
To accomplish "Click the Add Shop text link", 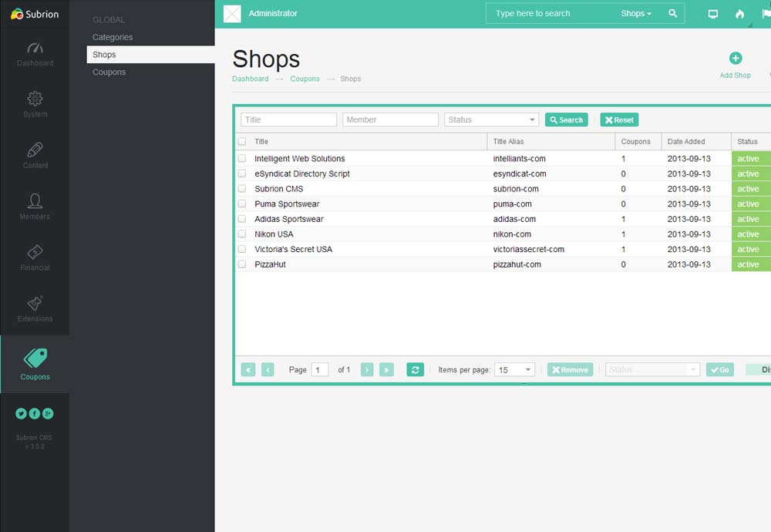I will [x=736, y=76].
